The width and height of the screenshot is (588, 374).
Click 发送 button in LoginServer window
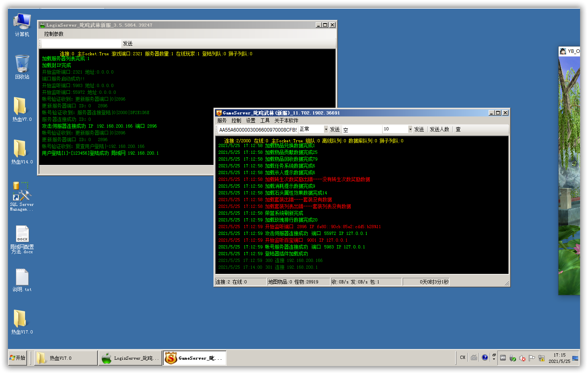coord(128,43)
